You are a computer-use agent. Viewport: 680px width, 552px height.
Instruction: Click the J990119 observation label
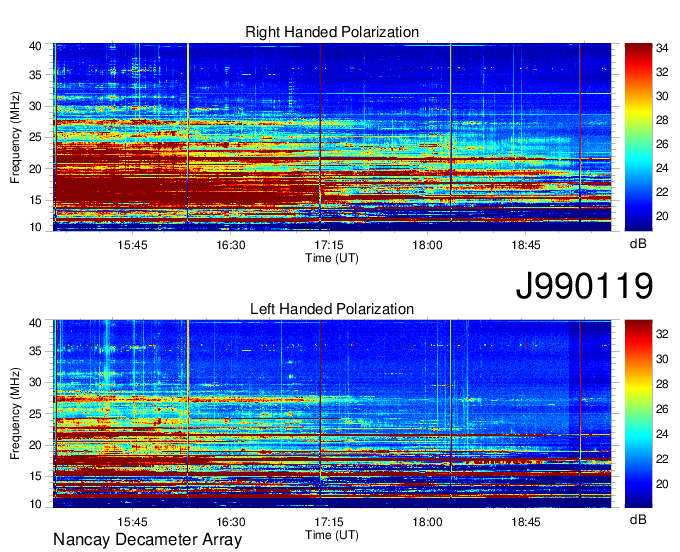tap(584, 285)
